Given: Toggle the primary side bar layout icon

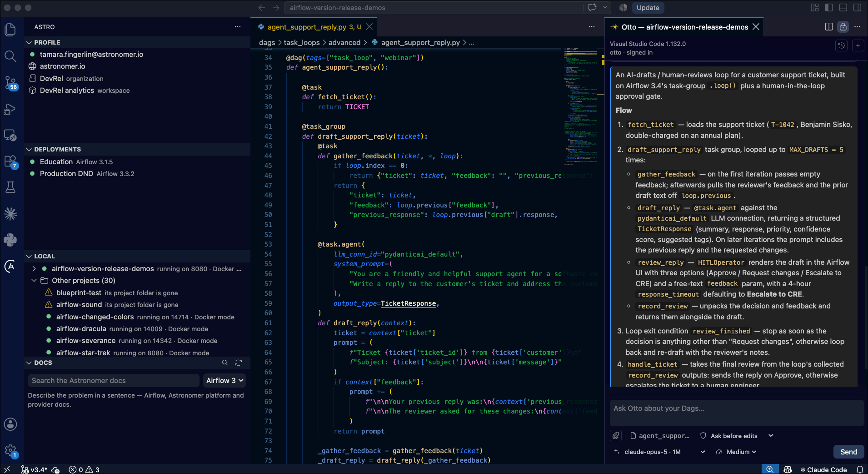Looking at the screenshot, I should pos(829,8).
